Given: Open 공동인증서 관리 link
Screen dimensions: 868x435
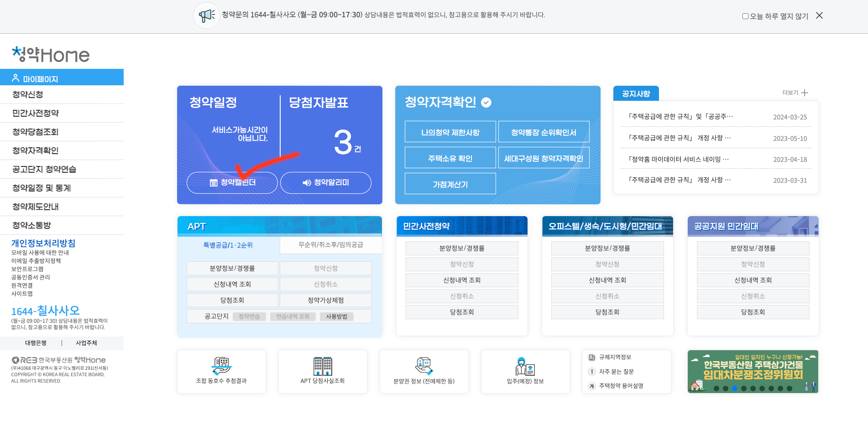Looking at the screenshot, I should [x=31, y=277].
